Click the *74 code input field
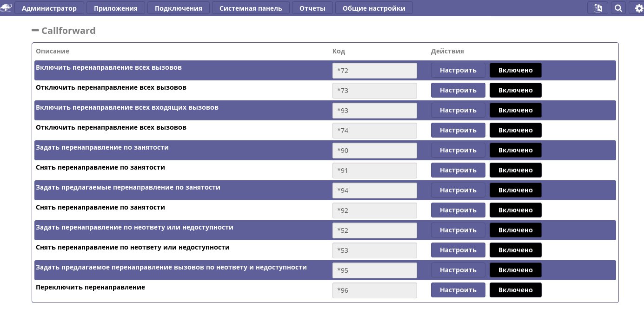The image size is (644, 309). (375, 131)
